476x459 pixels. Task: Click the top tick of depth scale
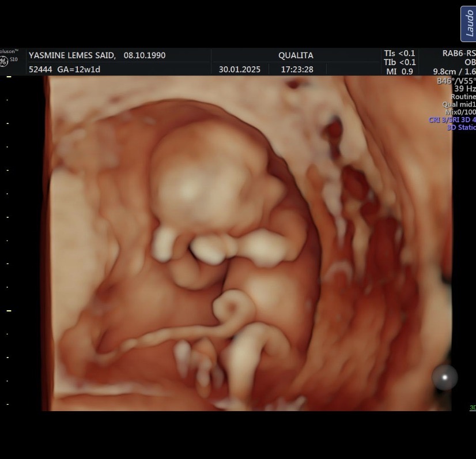9,77
